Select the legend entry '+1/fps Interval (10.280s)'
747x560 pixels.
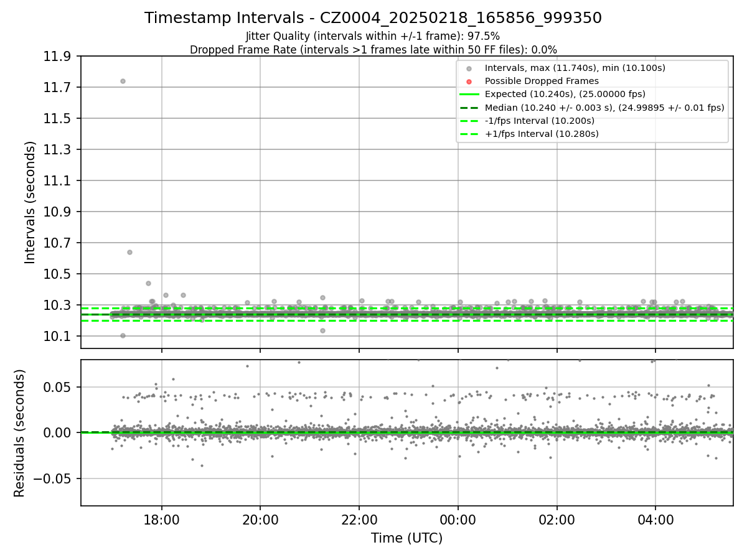(542, 134)
